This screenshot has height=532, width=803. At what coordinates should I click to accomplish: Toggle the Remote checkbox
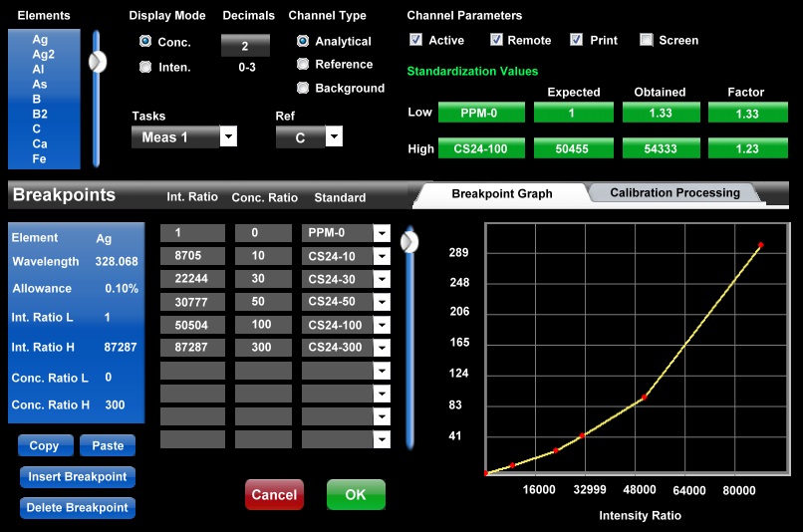496,40
